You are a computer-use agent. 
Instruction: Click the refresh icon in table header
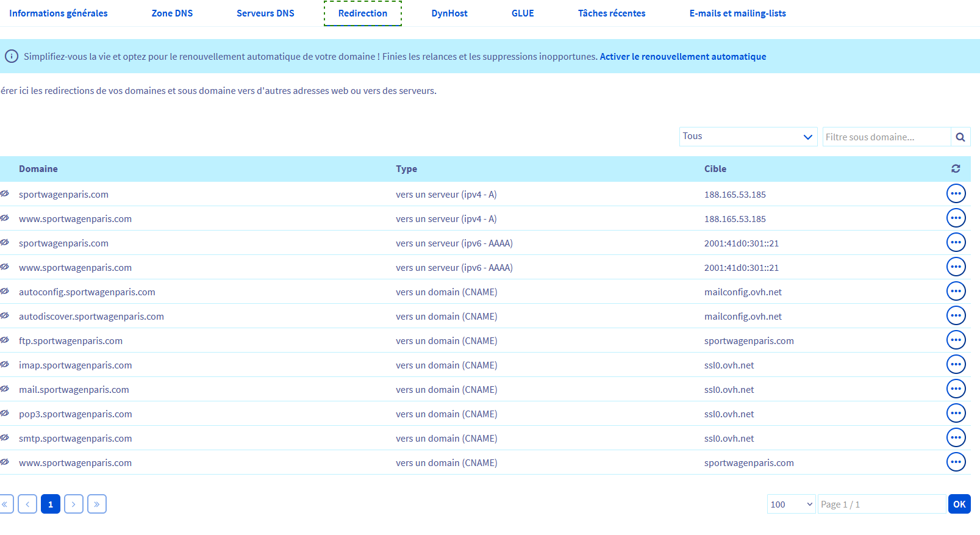tap(956, 169)
